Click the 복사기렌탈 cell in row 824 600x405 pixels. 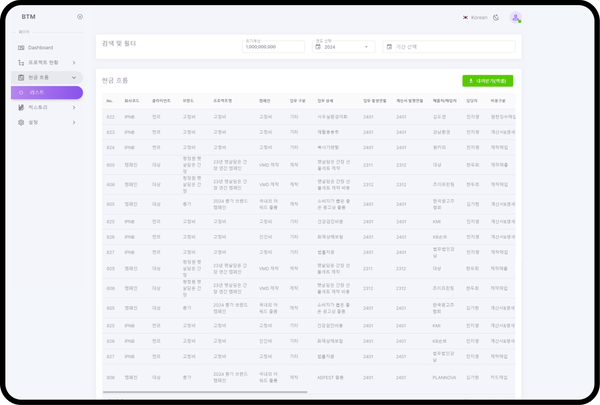328,148
